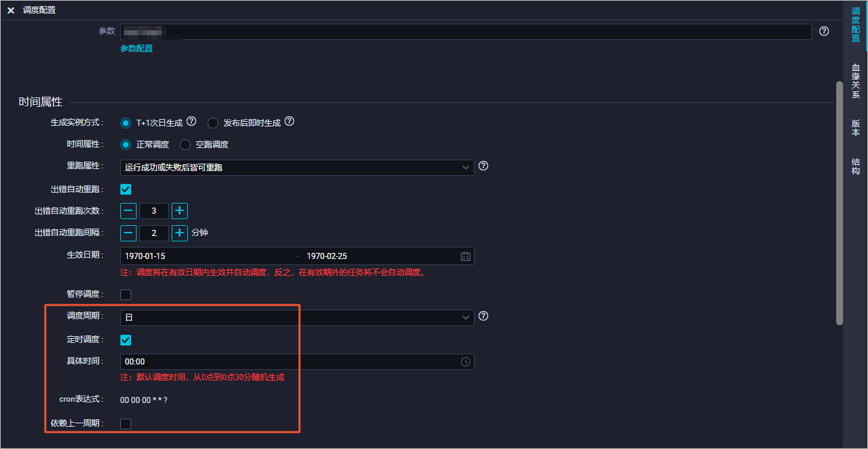Check the 依赖上一周期 checkbox
The height and width of the screenshot is (449, 868).
click(126, 424)
